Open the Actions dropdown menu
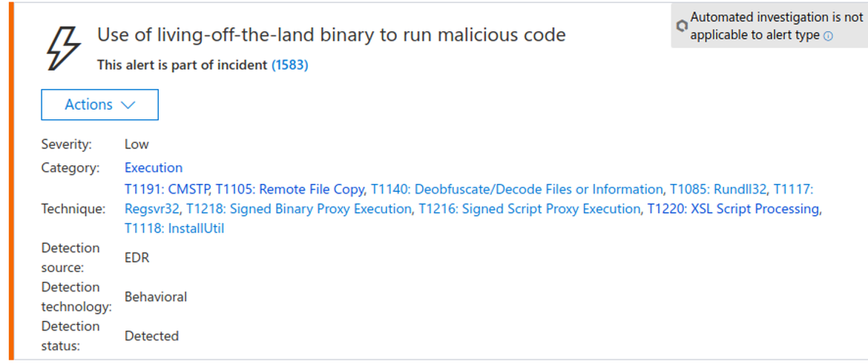 (99, 105)
